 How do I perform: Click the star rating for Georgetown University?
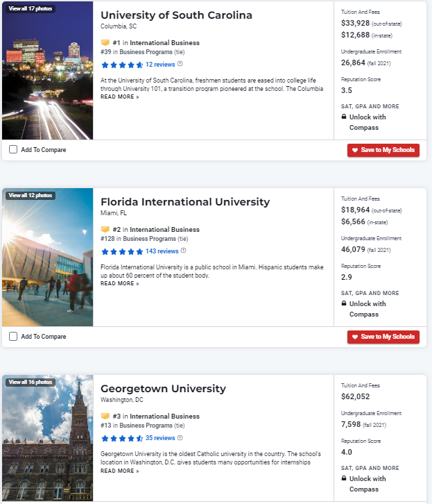pos(122,439)
